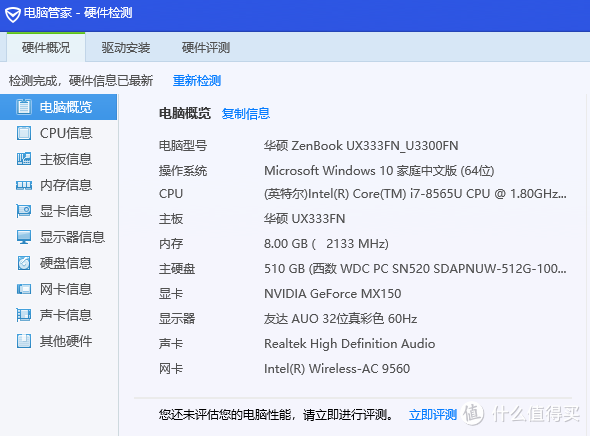Open the 硬盘信息 disk icon

coord(24,263)
